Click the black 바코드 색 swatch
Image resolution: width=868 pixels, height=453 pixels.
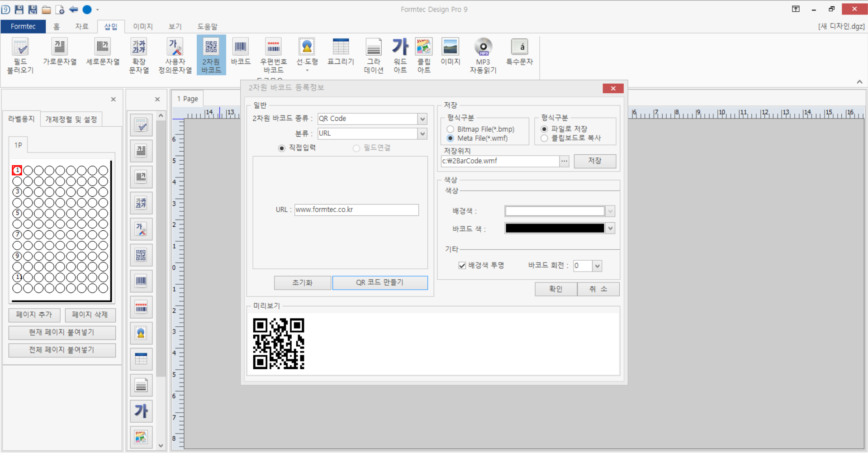tap(555, 228)
